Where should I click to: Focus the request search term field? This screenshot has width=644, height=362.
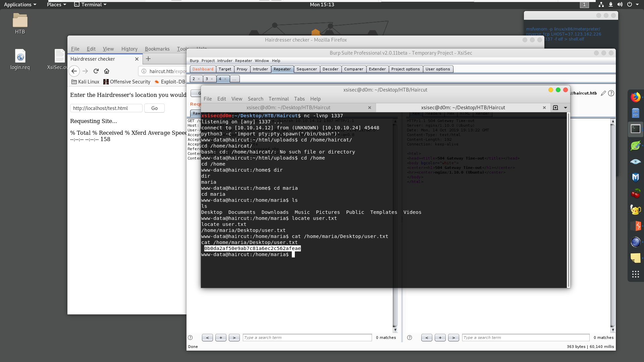coord(307,338)
